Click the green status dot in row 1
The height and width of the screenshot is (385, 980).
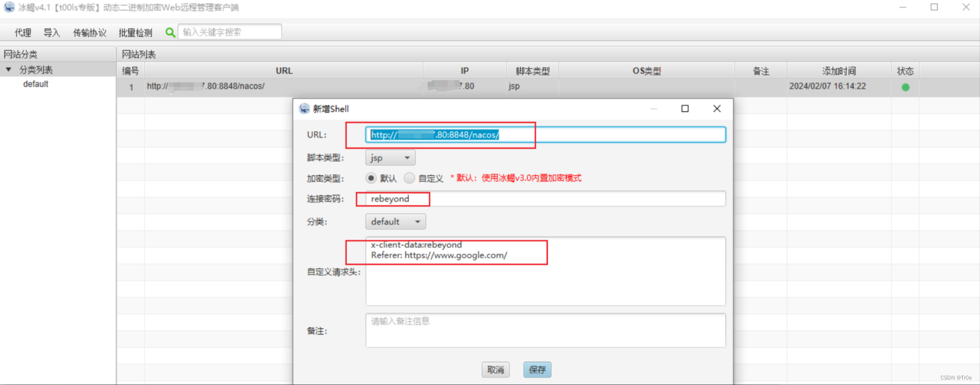pyautogui.click(x=905, y=87)
